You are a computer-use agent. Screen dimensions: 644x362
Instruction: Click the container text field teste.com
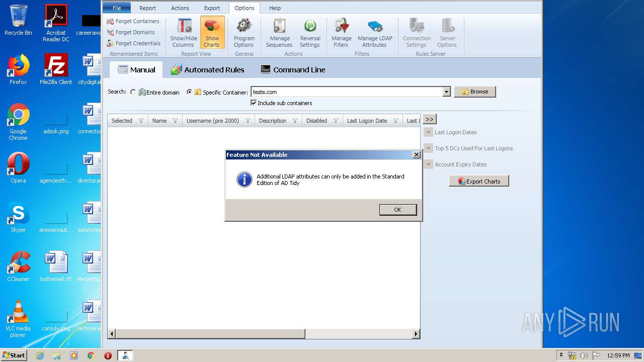point(347,92)
